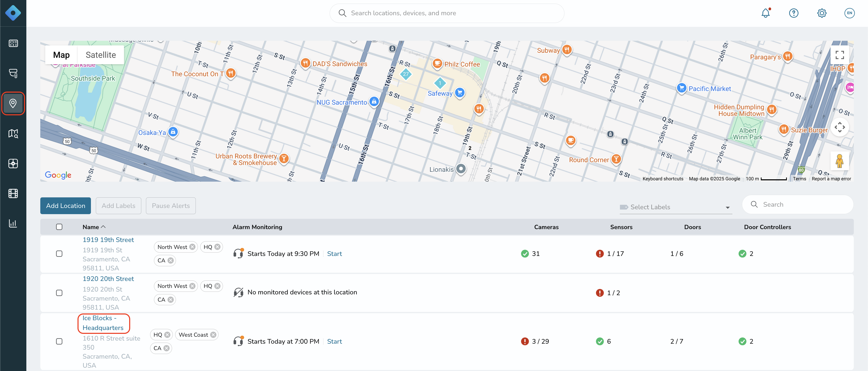Open the analytics bar chart sidebar icon
Screen dimensions: 868x371
[x=13, y=223]
